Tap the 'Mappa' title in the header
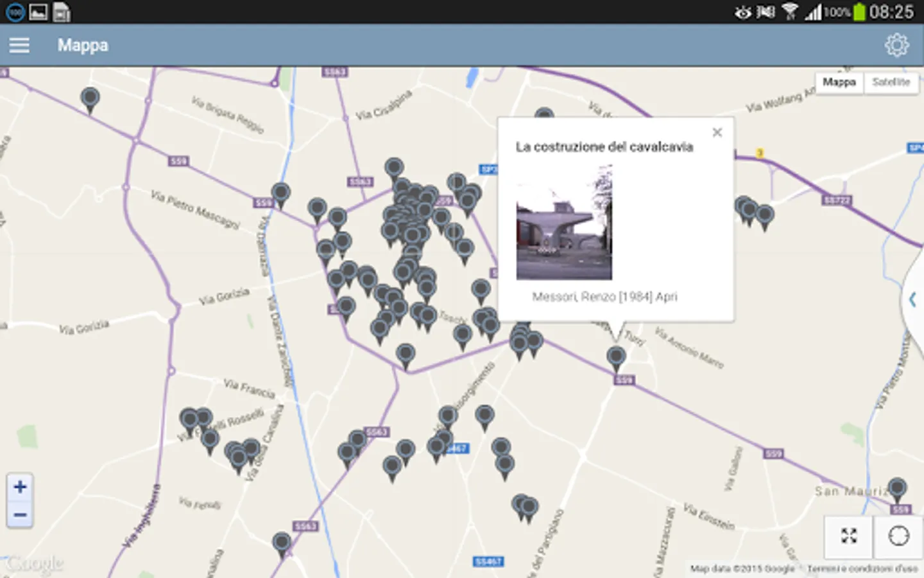The width and height of the screenshot is (924, 578). point(83,45)
